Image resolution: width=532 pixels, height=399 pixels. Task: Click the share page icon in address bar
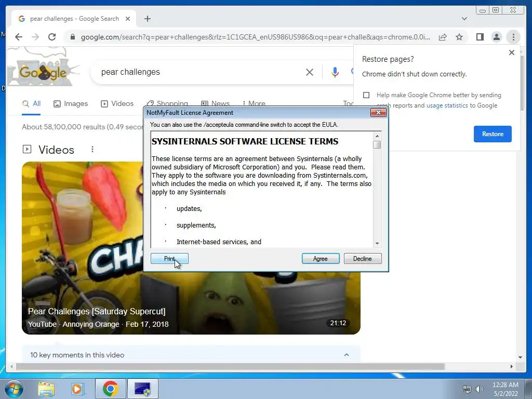443,37
